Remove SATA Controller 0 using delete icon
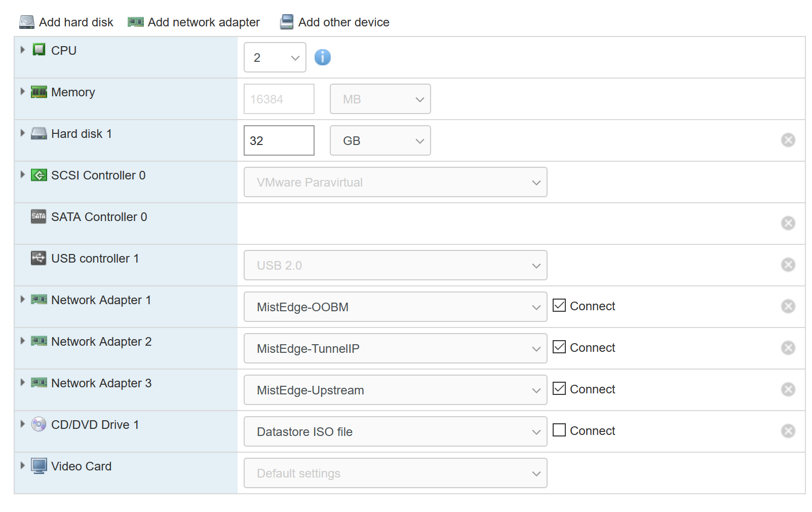Image resolution: width=812 pixels, height=512 pixels. click(x=788, y=223)
